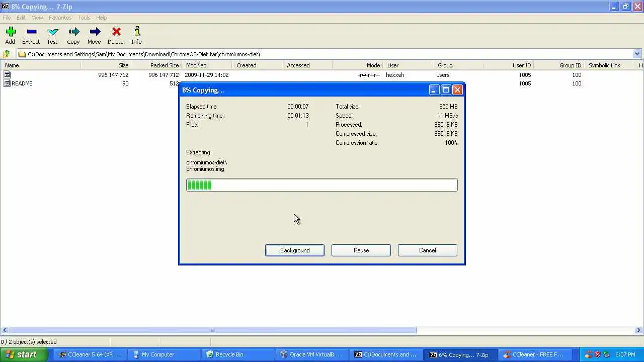This screenshot has width=644, height=362.
Task: Click the hexxeh user cell
Action: [x=395, y=75]
